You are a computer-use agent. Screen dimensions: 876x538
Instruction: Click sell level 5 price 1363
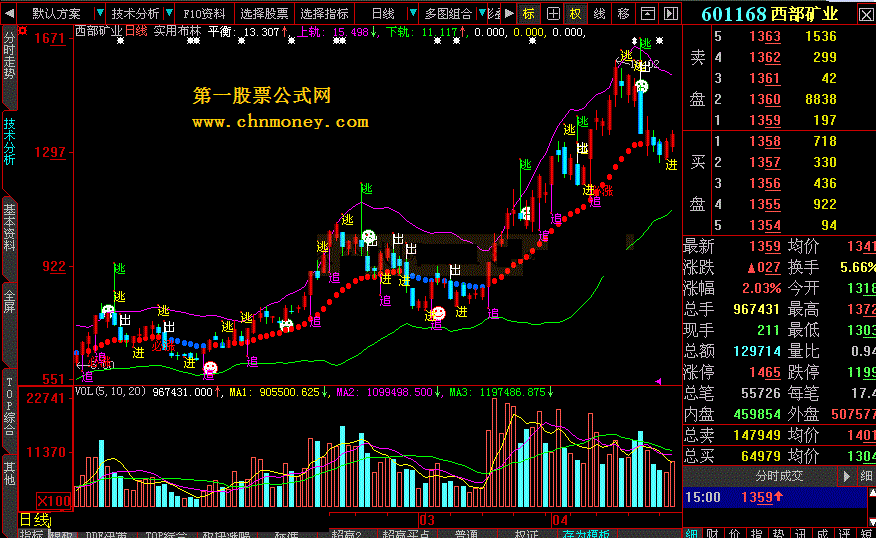click(x=765, y=36)
